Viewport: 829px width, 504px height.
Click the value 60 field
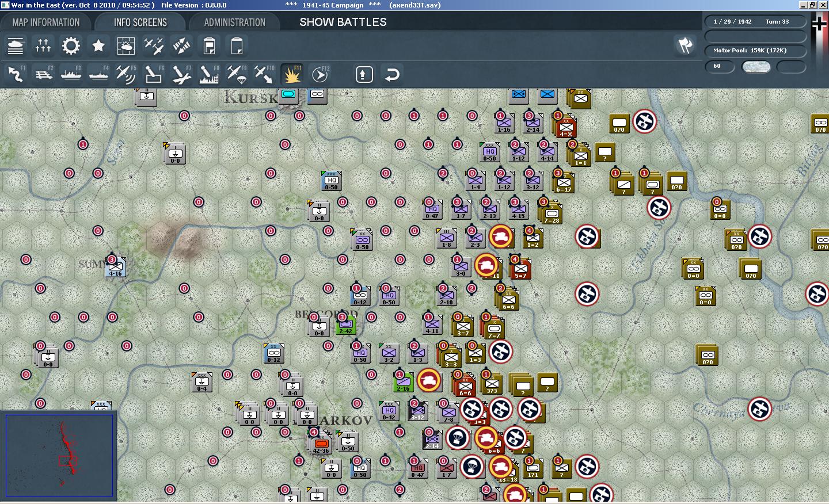(720, 66)
